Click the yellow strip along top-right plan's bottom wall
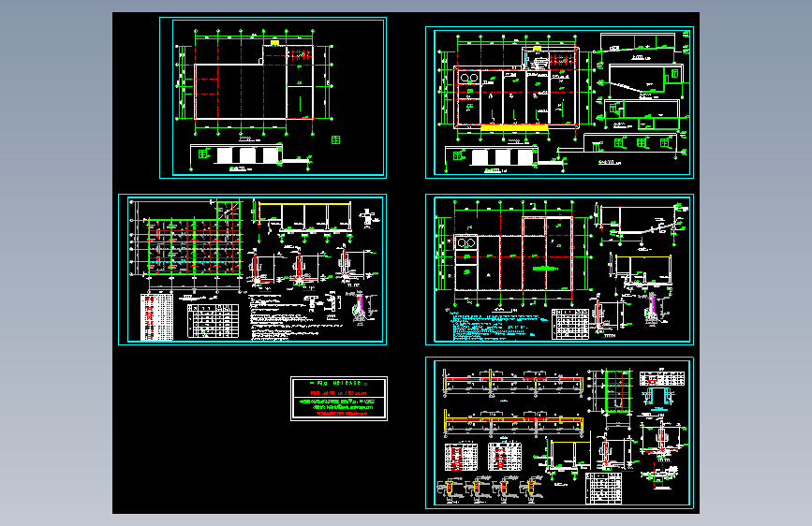This screenshot has height=526, width=812. coord(514,127)
